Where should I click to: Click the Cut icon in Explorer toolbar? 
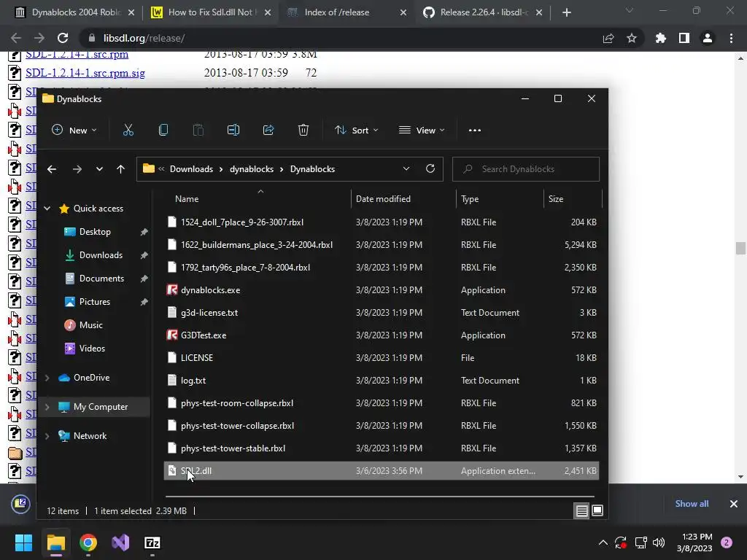(x=128, y=130)
